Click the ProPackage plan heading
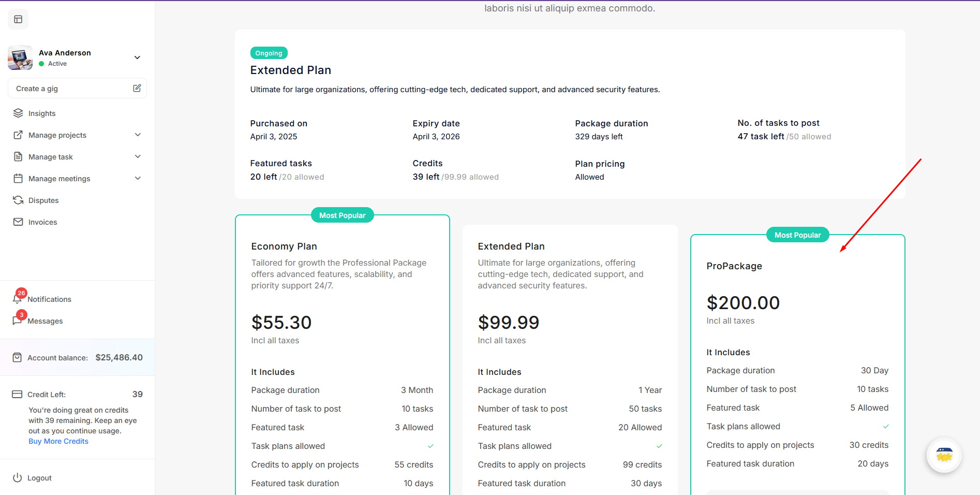This screenshot has height=495, width=980. click(x=734, y=266)
